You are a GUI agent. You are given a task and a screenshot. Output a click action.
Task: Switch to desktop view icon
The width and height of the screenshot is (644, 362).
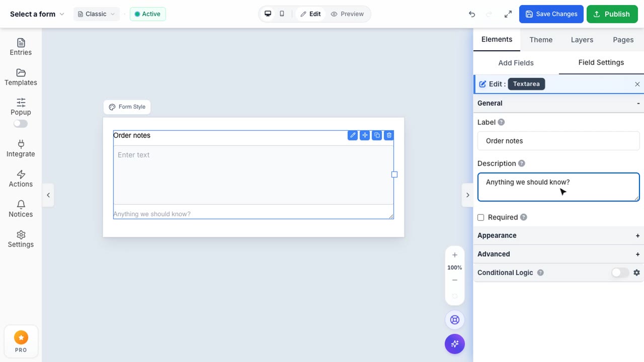pyautogui.click(x=268, y=14)
